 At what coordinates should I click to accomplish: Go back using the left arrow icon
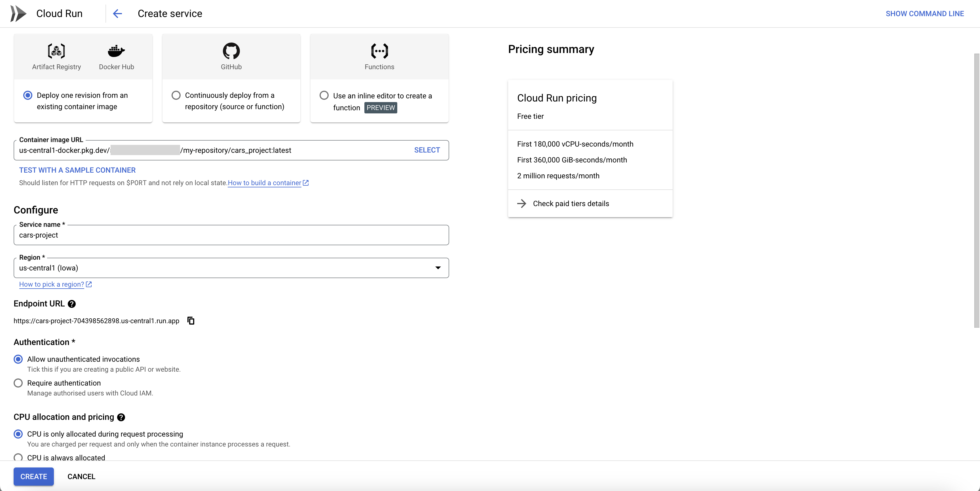click(118, 14)
